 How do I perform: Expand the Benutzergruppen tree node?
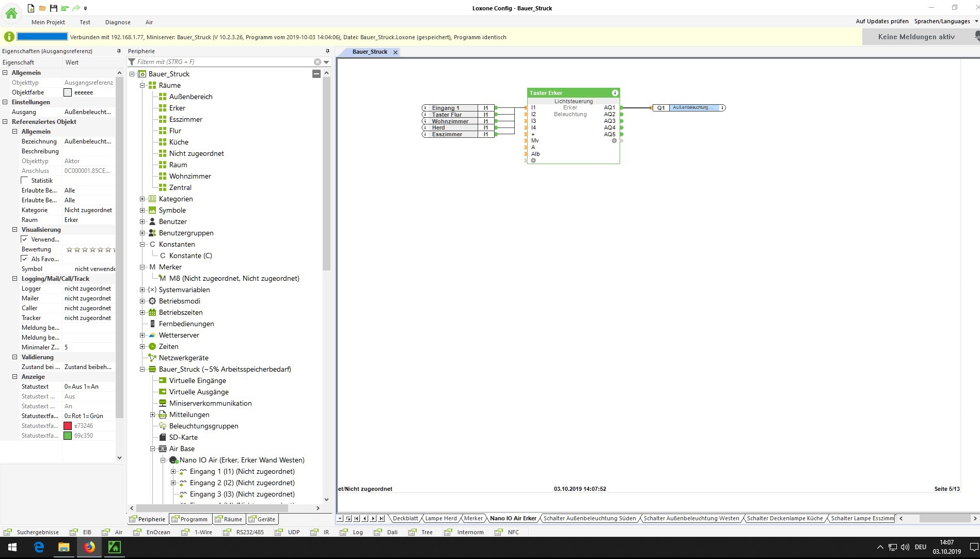(143, 233)
